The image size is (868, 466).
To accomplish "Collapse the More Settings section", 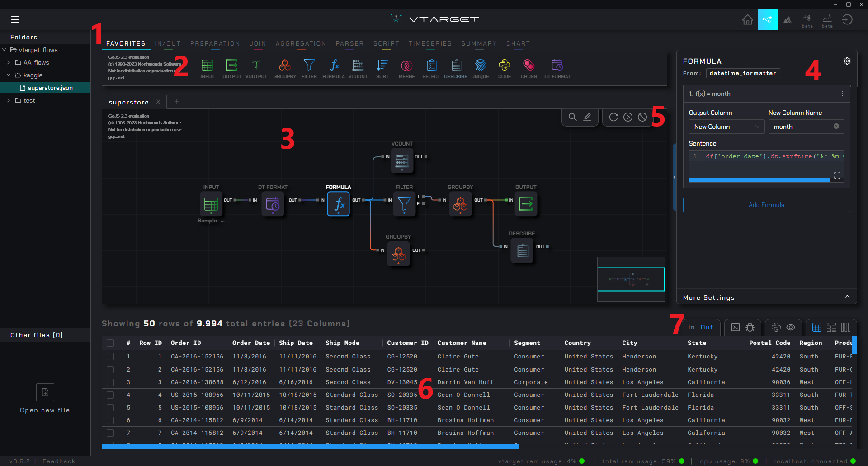I will [847, 297].
